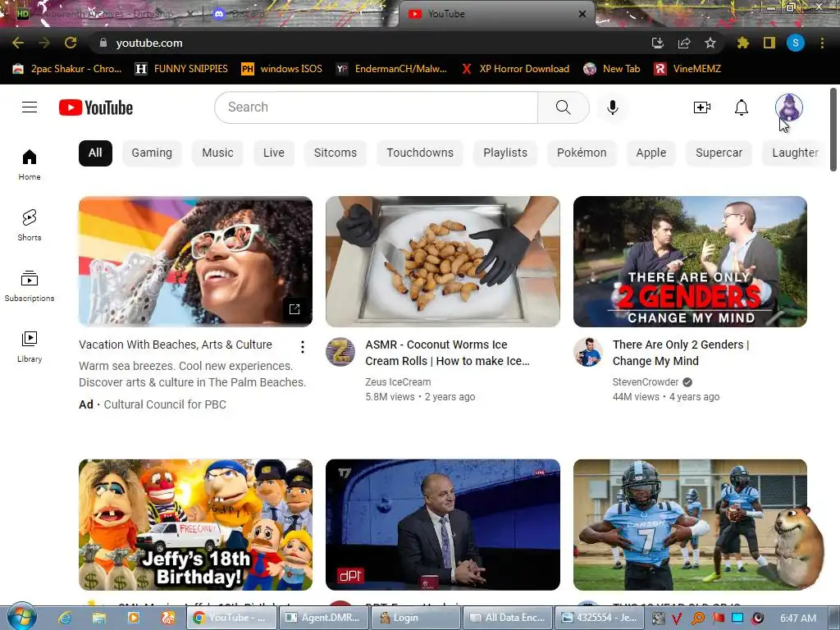840x630 pixels.
Task: Switch to Agent.DMR taskbar window
Action: pyautogui.click(x=323, y=618)
